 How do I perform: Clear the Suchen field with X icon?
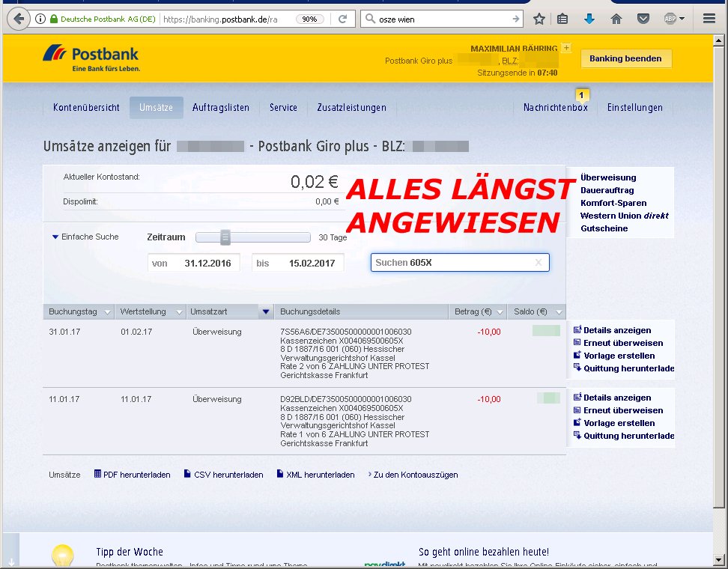coord(538,262)
